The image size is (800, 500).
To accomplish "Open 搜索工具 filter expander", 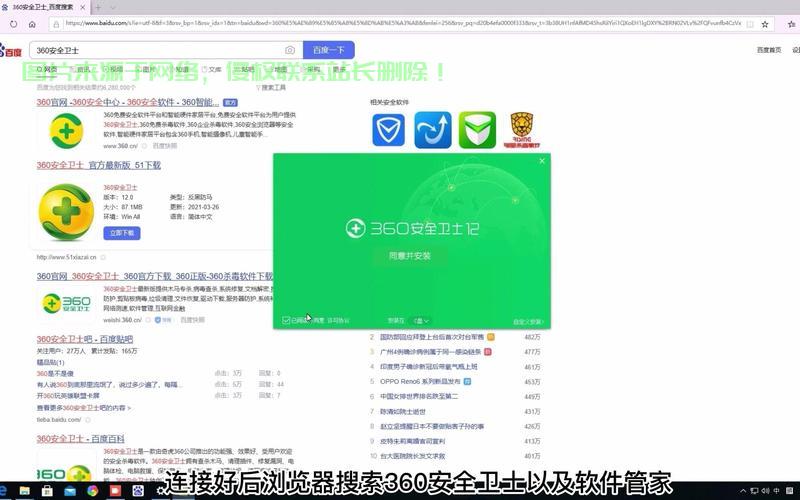I will (271, 88).
